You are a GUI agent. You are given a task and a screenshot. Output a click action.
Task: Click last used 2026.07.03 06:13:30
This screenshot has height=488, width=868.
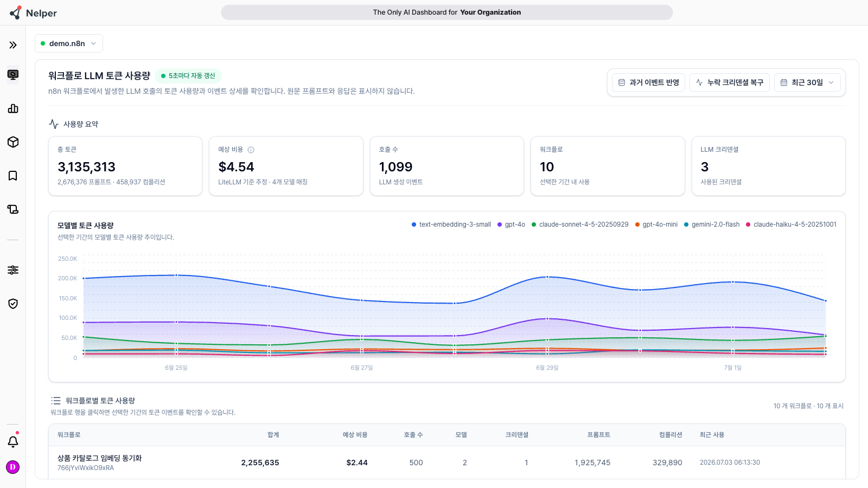[x=730, y=463]
